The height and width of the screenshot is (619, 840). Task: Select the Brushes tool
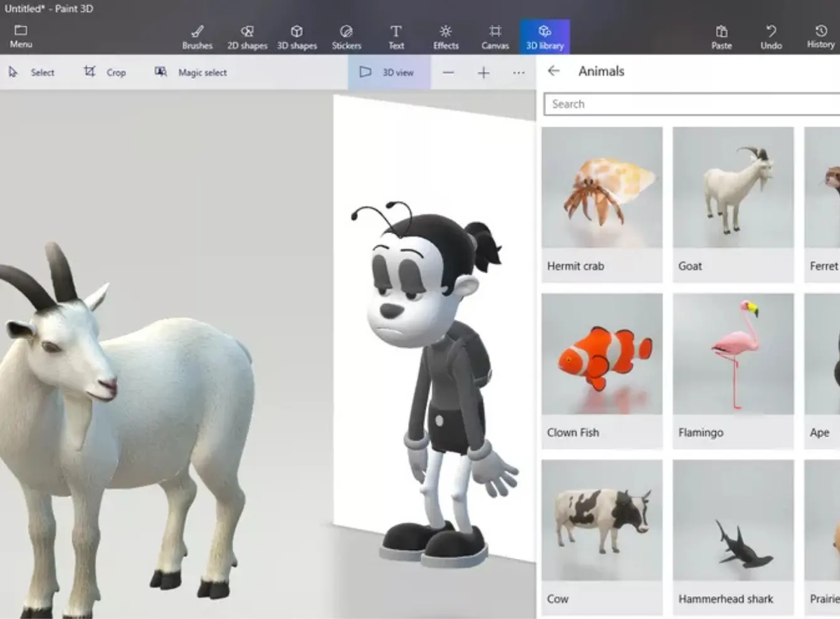point(197,37)
